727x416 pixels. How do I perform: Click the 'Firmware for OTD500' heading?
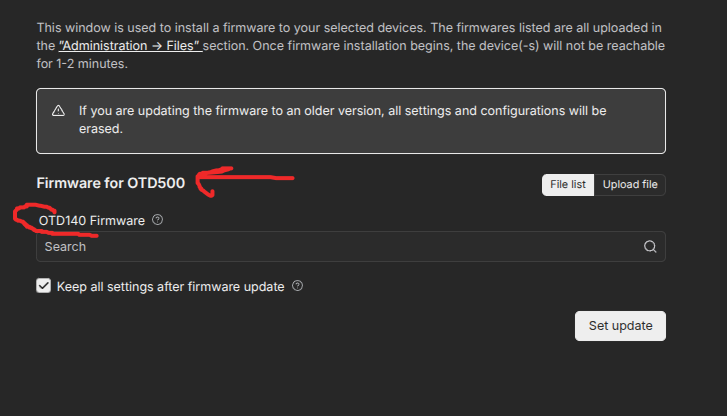click(x=110, y=184)
